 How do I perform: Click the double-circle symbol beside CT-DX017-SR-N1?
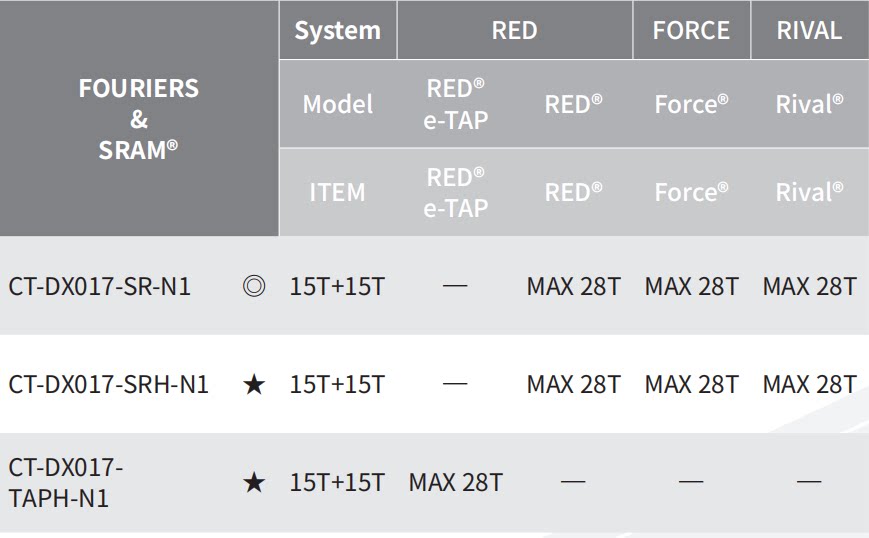pos(254,287)
